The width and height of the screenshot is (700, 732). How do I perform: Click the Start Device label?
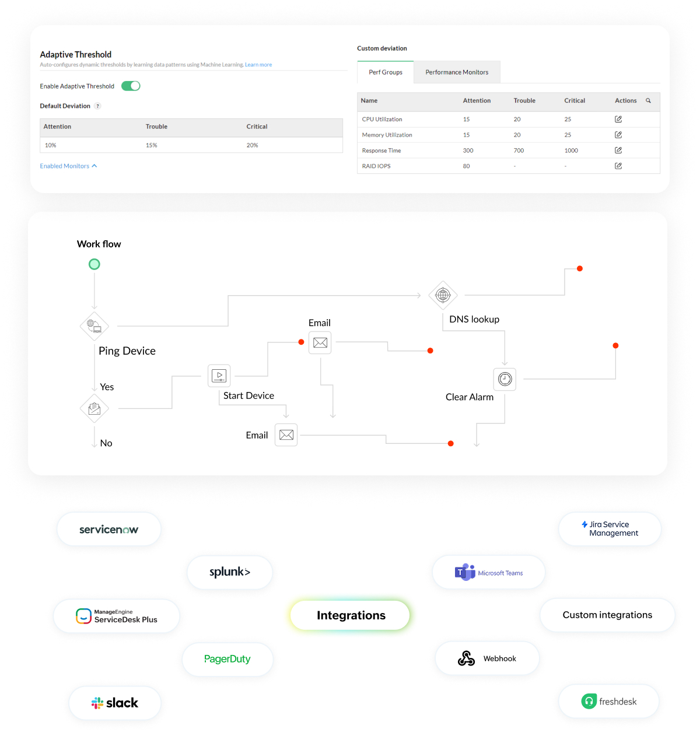(x=249, y=395)
